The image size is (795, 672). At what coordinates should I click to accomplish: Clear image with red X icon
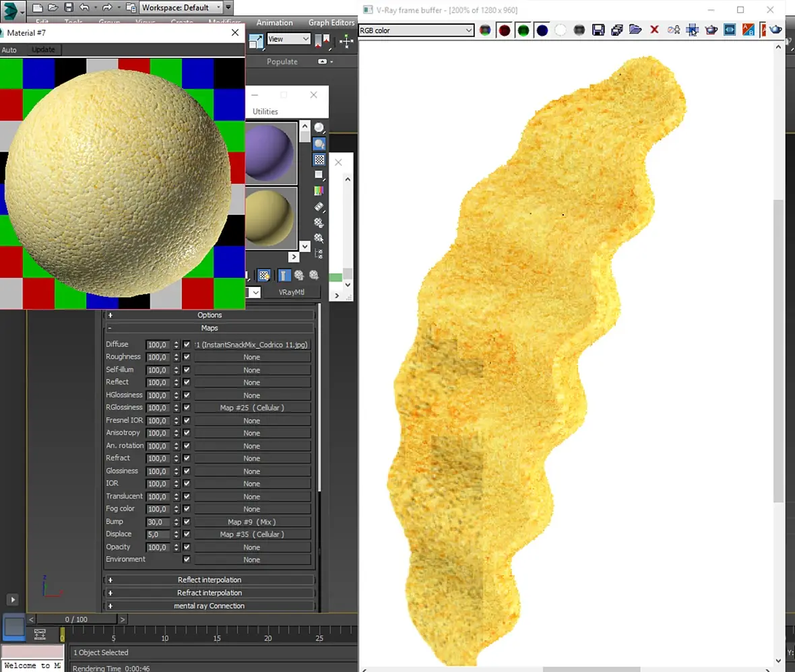coord(655,30)
